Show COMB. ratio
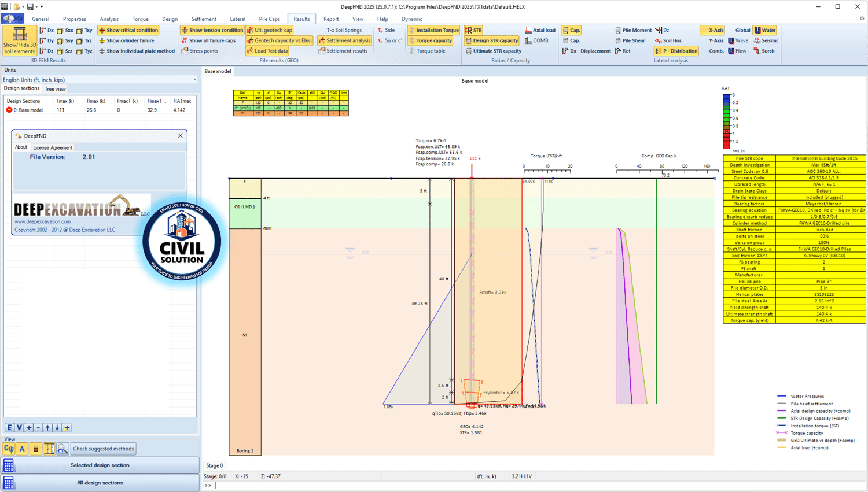 click(x=537, y=40)
